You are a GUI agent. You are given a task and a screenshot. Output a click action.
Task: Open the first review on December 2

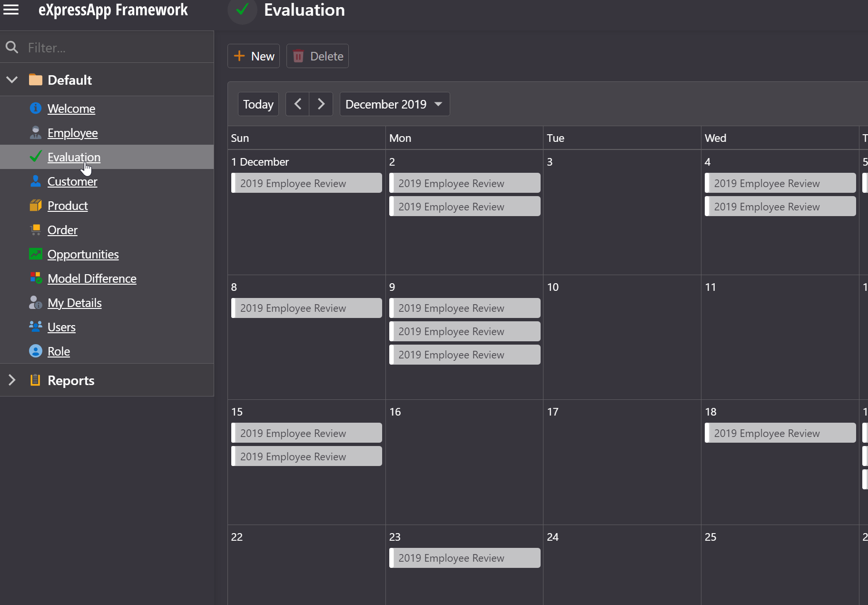pyautogui.click(x=465, y=183)
